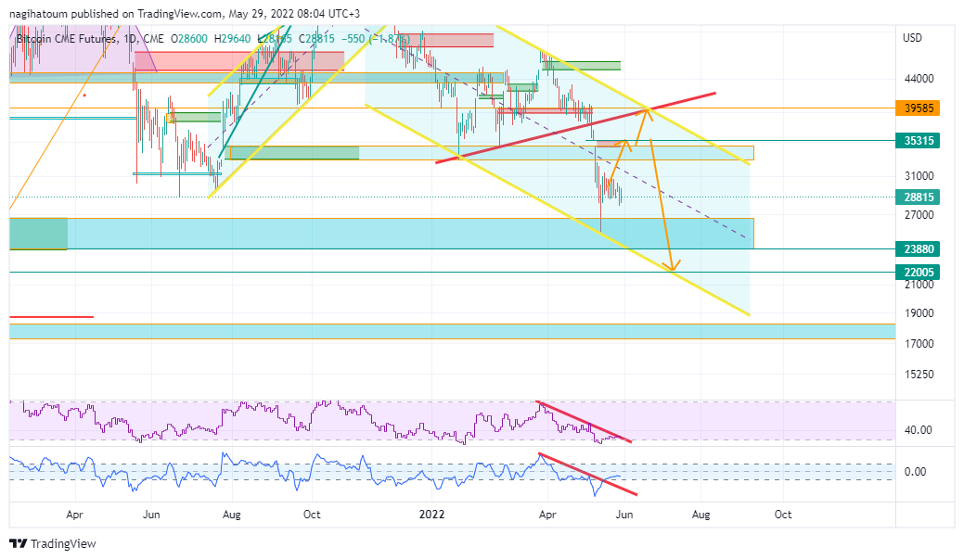Screen dimensions: 964x560
Task: Click the 31000 price axis value
Action: click(919, 175)
